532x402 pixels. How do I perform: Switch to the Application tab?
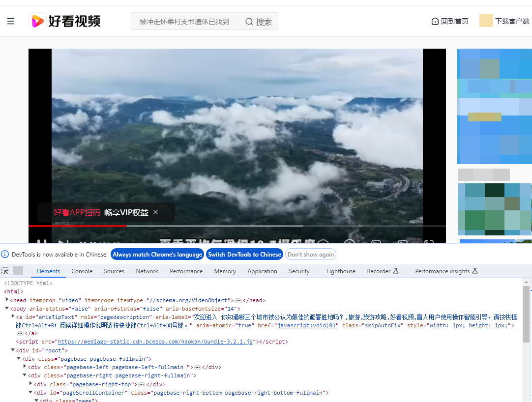pos(262,271)
